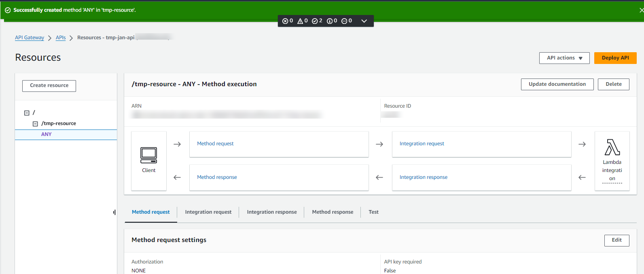Collapse the /tmp-resource tree node
Image resolution: width=644 pixels, height=274 pixels.
(35, 124)
